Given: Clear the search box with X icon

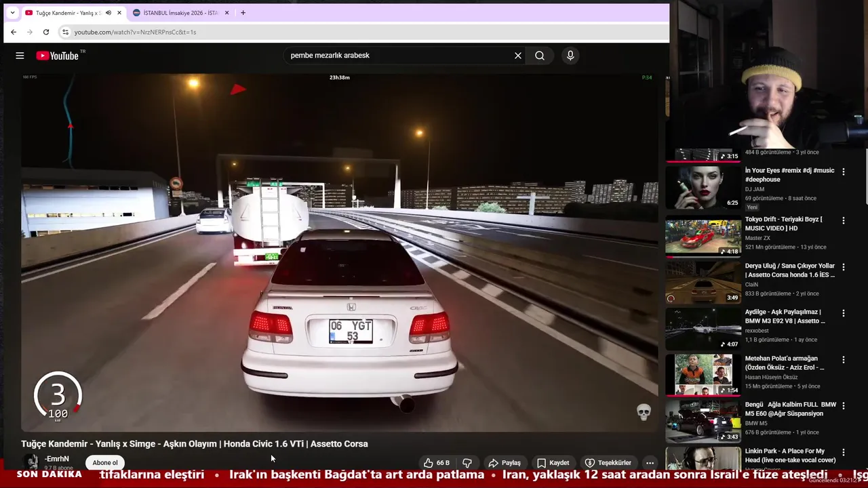Looking at the screenshot, I should pos(518,56).
